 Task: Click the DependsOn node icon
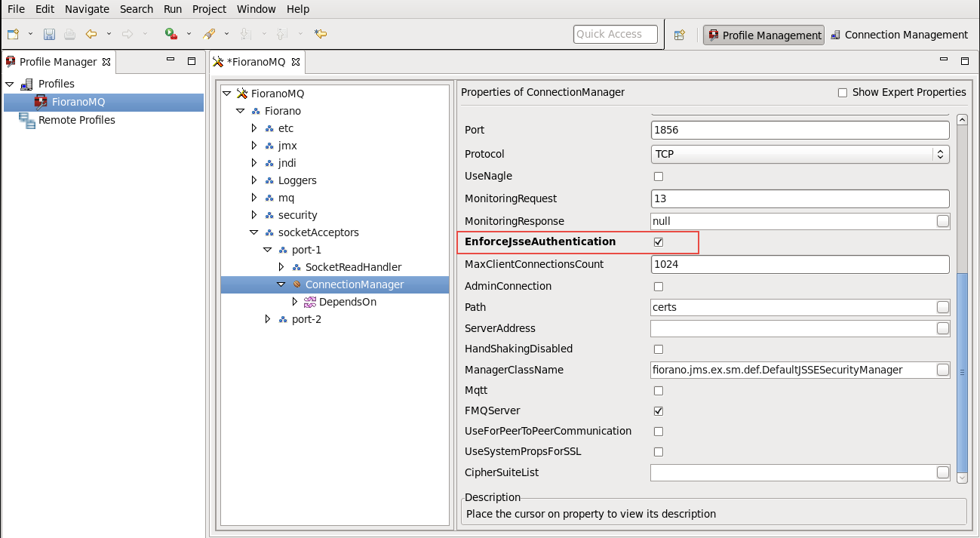click(310, 302)
